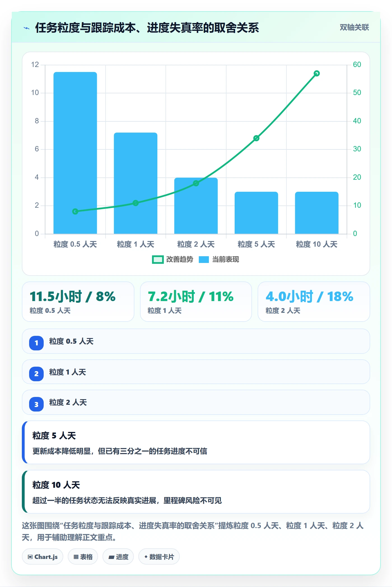
Task: Click description 超过一半的任务状态无法反映真实进展
Action: pyautogui.click(x=127, y=501)
